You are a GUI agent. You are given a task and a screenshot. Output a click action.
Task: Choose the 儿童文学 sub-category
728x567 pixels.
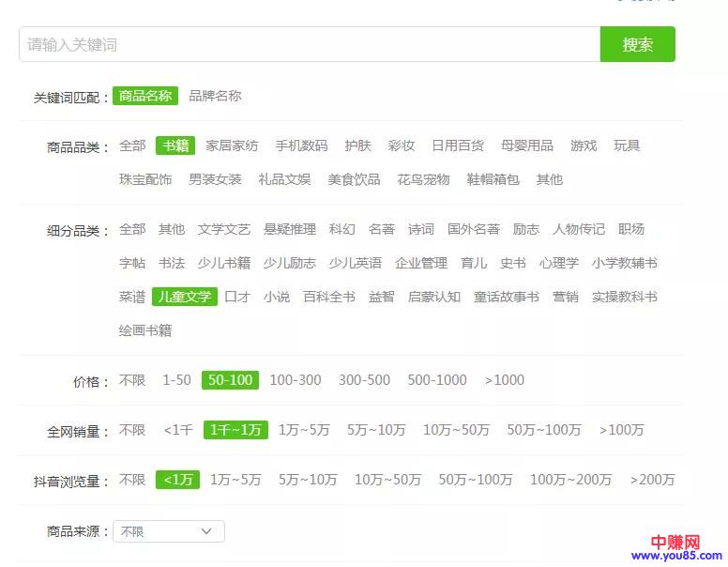(x=185, y=297)
